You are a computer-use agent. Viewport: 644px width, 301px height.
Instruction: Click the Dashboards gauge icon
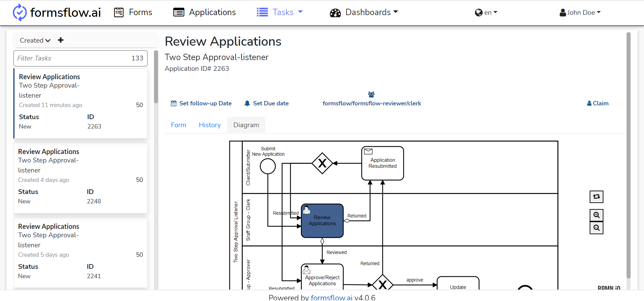[335, 13]
